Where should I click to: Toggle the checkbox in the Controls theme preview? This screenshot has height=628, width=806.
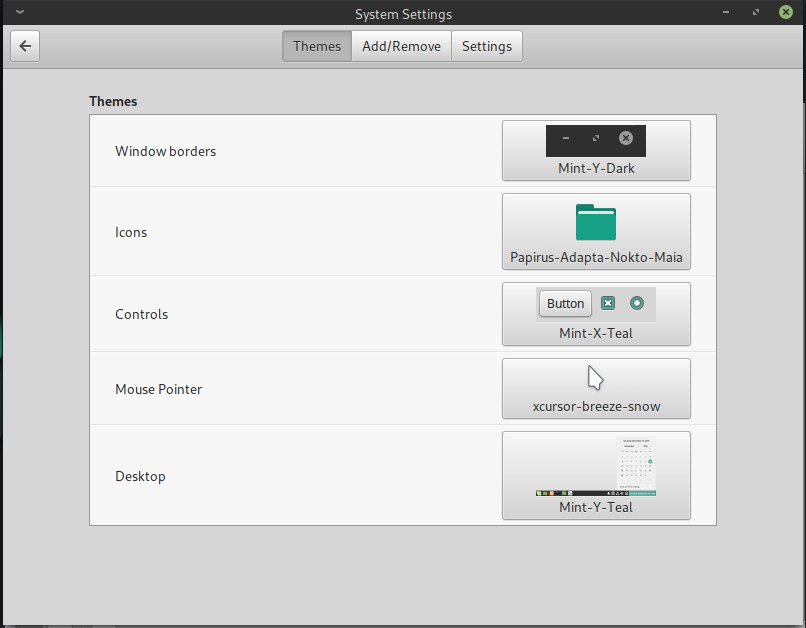608,303
